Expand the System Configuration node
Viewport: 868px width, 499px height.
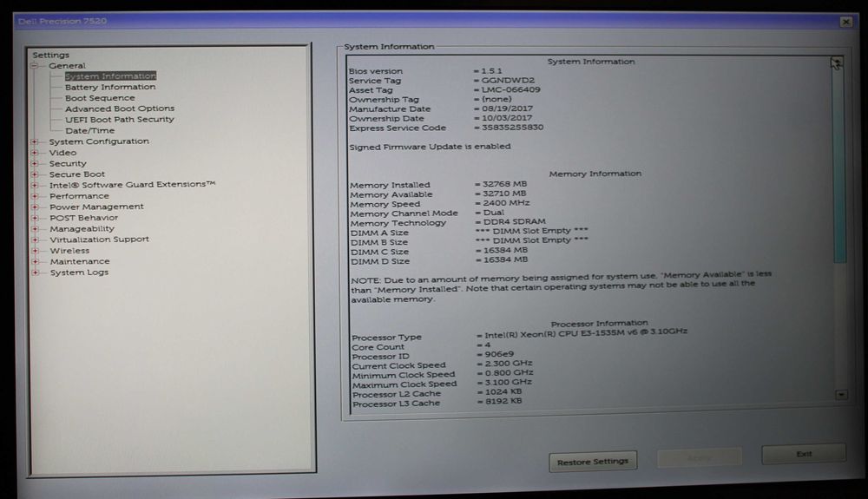pos(35,141)
